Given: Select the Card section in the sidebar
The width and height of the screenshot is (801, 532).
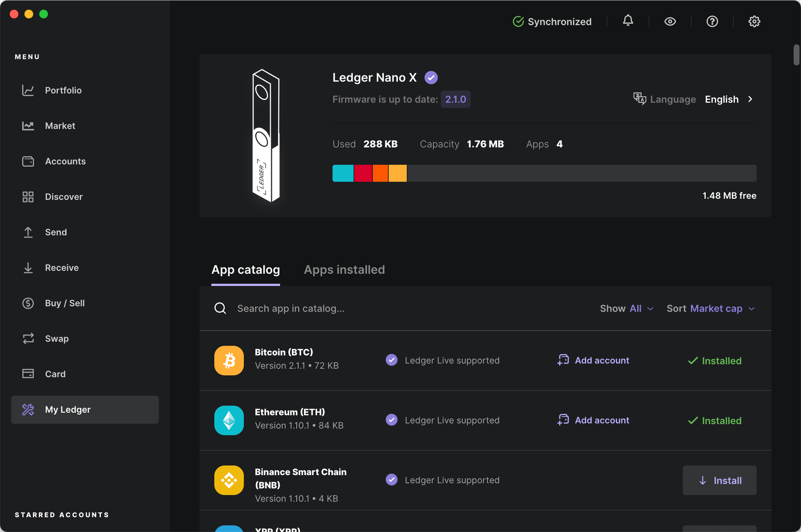Looking at the screenshot, I should coord(55,374).
